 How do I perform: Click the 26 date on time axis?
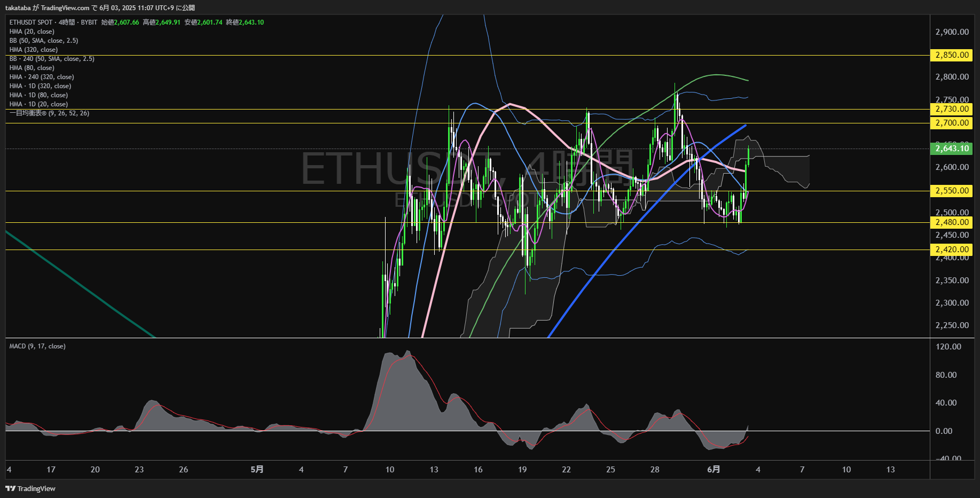[183, 470]
